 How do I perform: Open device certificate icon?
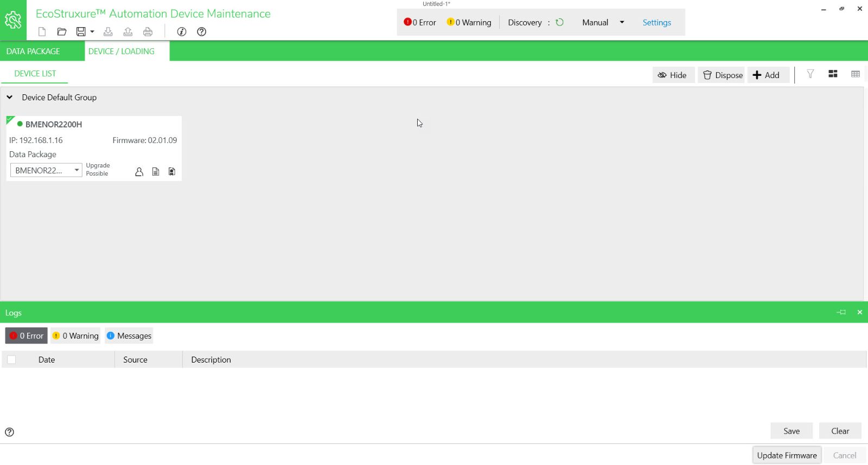click(172, 172)
